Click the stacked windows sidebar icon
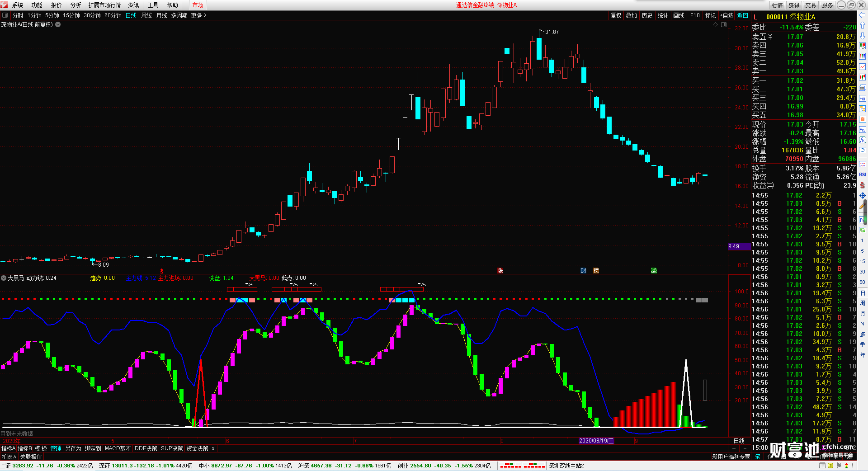Image resolution: width=868 pixels, height=471 pixels. pos(863,88)
